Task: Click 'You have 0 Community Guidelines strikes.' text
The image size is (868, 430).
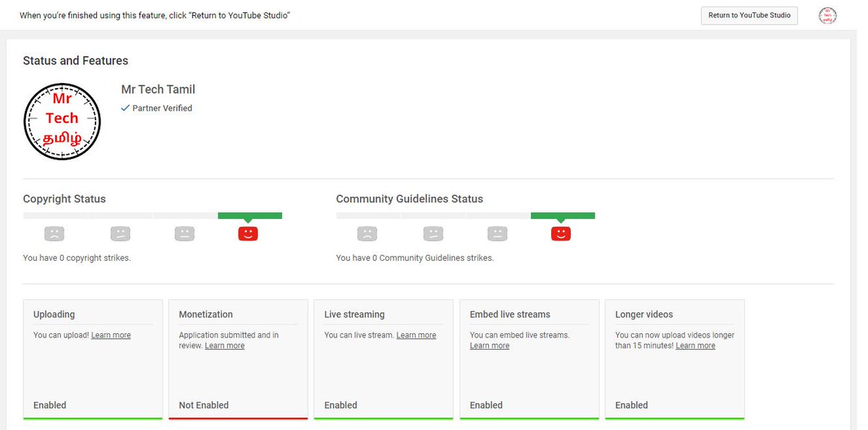Action: click(x=415, y=258)
